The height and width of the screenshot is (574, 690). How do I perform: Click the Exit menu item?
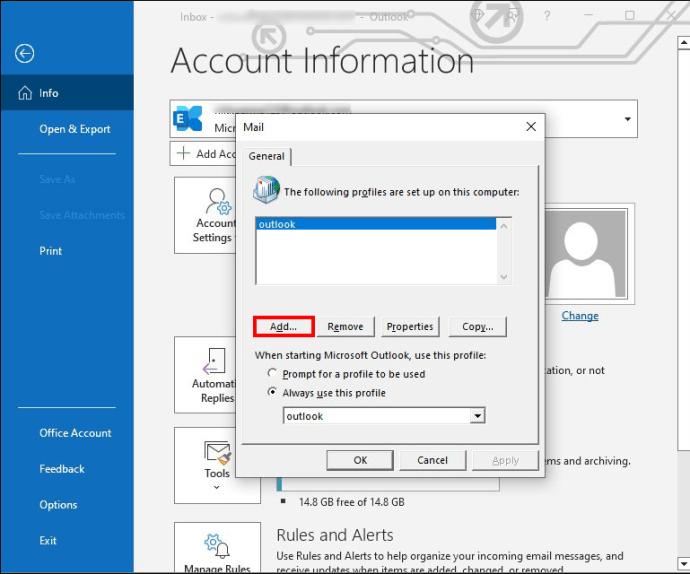[48, 541]
